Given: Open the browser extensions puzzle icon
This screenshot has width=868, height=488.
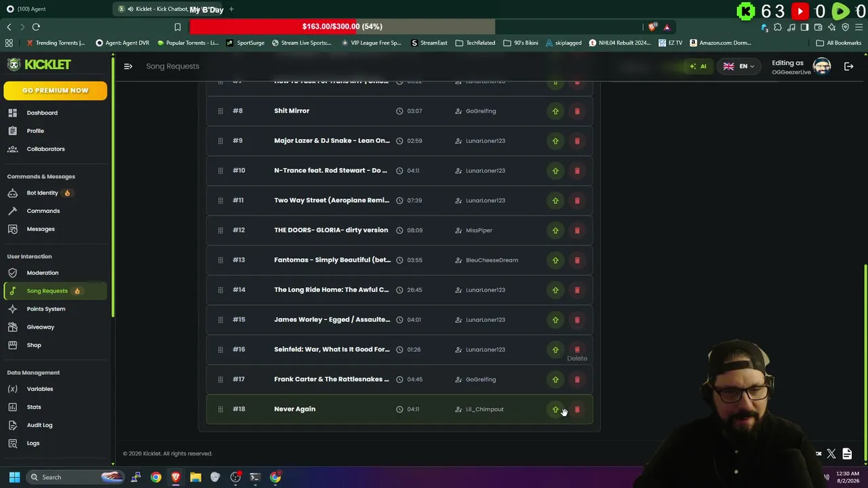Looking at the screenshot, I should click(778, 27).
